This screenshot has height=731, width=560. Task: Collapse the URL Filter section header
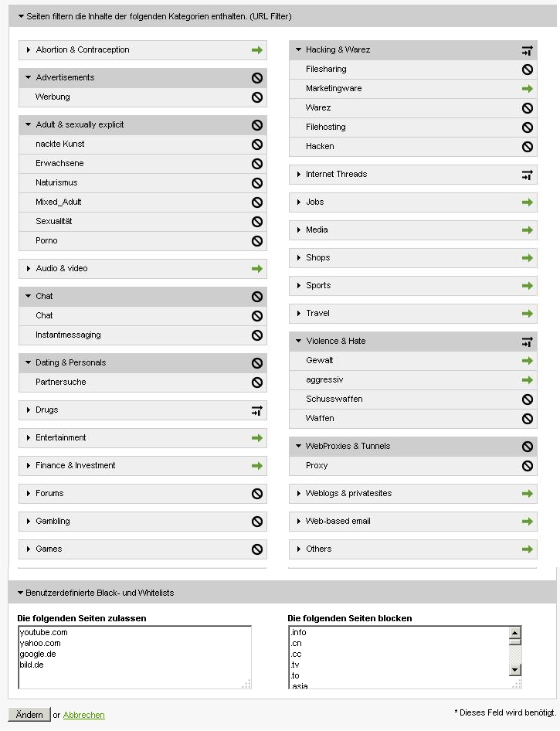click(21, 16)
